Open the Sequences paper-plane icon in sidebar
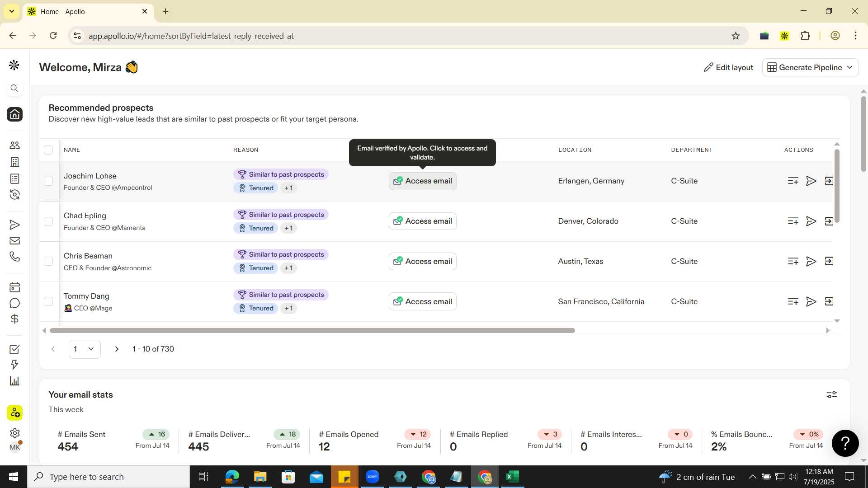 coord(14,225)
